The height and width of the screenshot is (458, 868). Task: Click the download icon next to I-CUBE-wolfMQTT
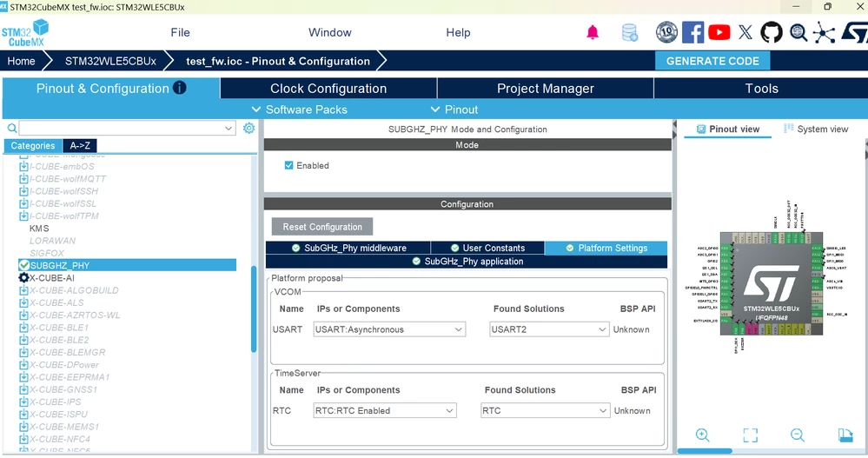[23, 179]
